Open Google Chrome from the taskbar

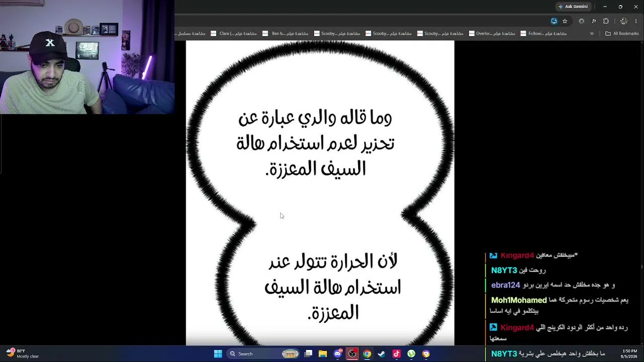[367, 354]
